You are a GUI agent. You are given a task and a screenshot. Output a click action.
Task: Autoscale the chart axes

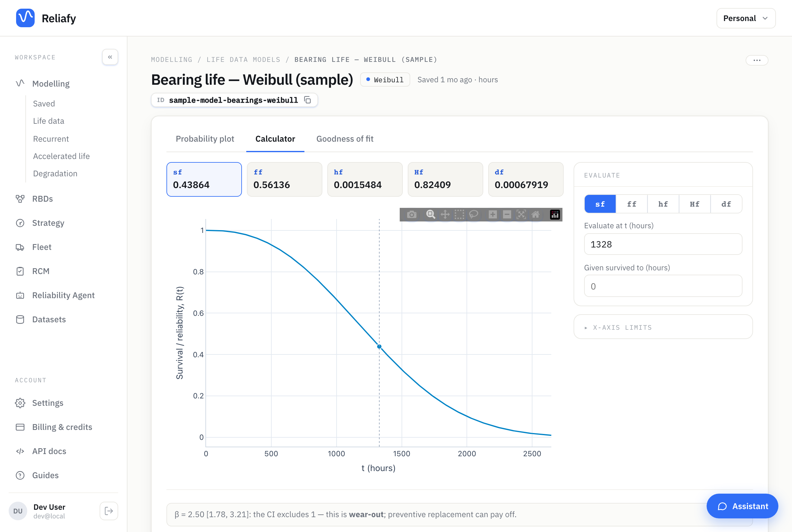coord(521,214)
